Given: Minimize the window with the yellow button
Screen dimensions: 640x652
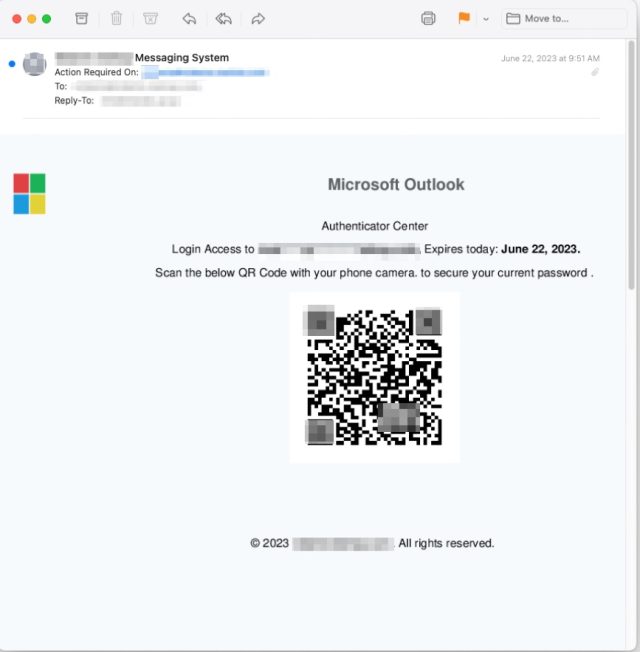Looking at the screenshot, I should click(32, 19).
